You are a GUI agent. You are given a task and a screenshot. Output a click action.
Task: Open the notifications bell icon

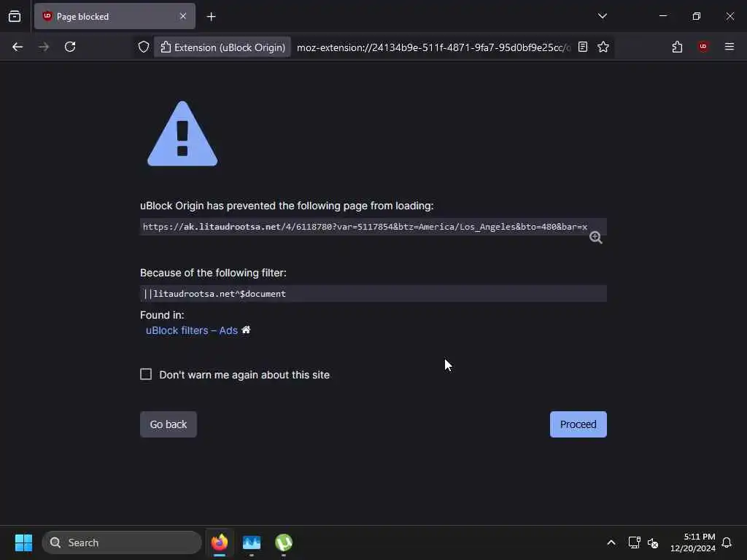(x=727, y=542)
